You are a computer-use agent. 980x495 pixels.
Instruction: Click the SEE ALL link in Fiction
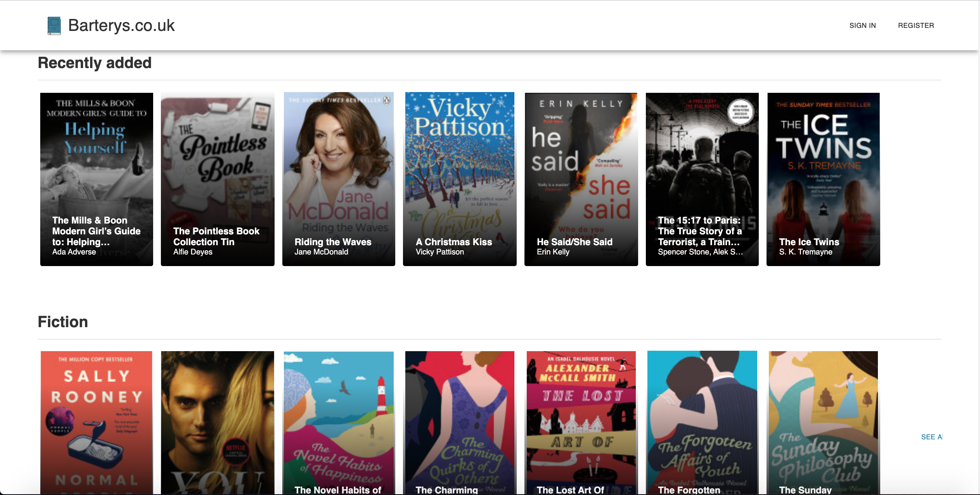click(x=931, y=437)
